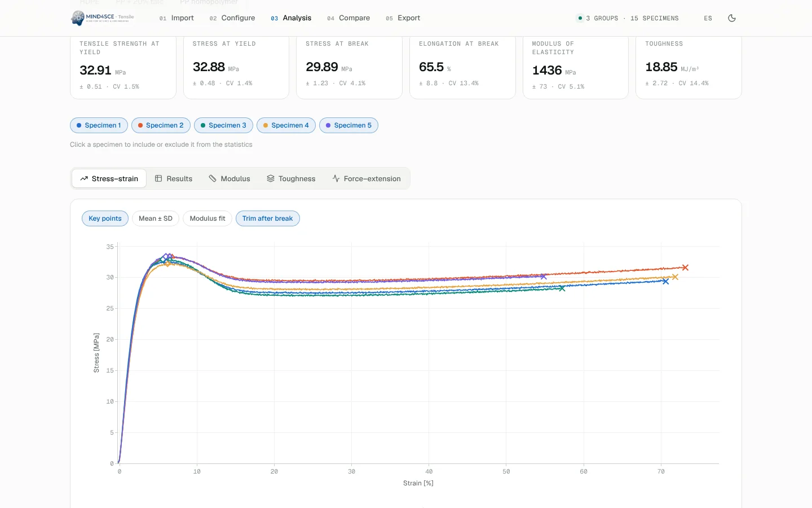Select 03 Analysis step
This screenshot has height=508, width=812.
(291, 18)
